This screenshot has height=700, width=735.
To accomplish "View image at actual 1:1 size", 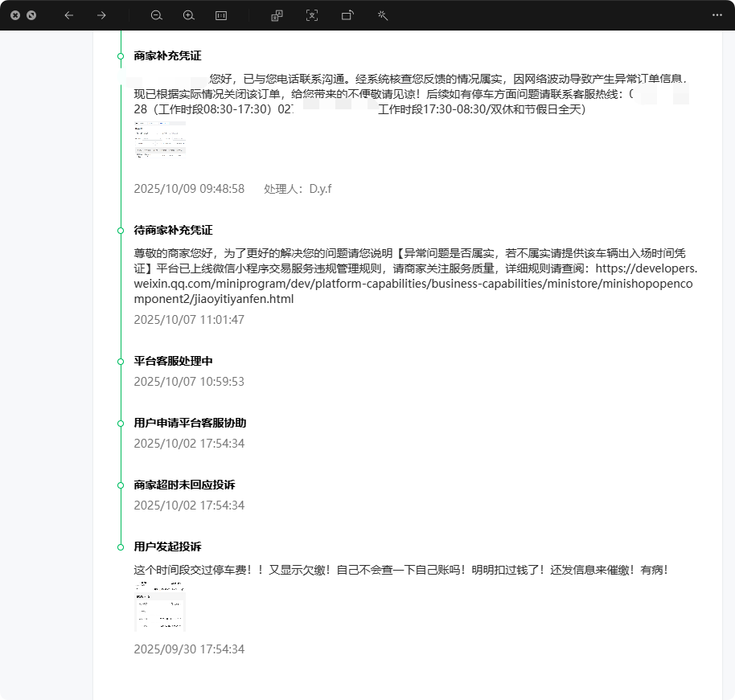I will click(220, 15).
